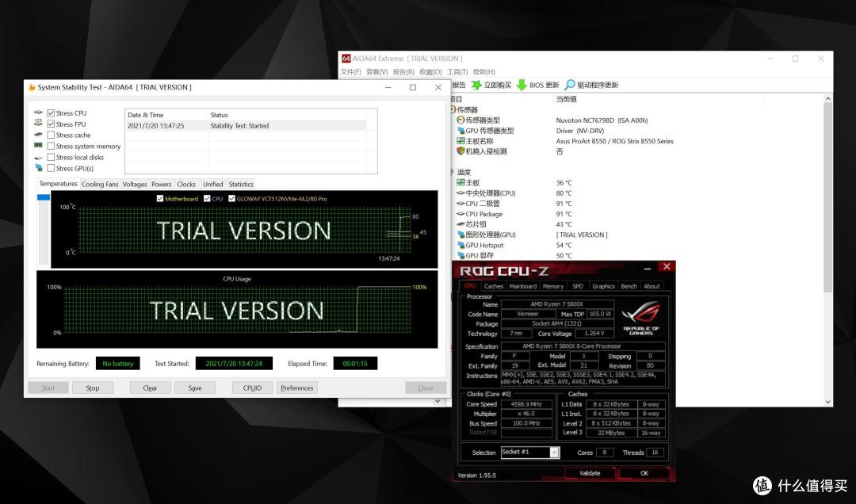Open 报告(R) menu in AIDA64
The width and height of the screenshot is (856, 504).
coord(403,72)
